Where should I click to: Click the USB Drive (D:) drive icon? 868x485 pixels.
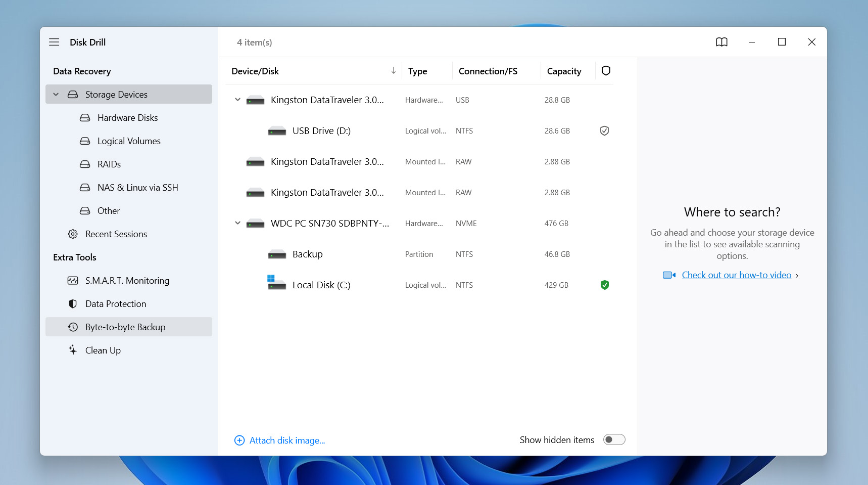277,131
